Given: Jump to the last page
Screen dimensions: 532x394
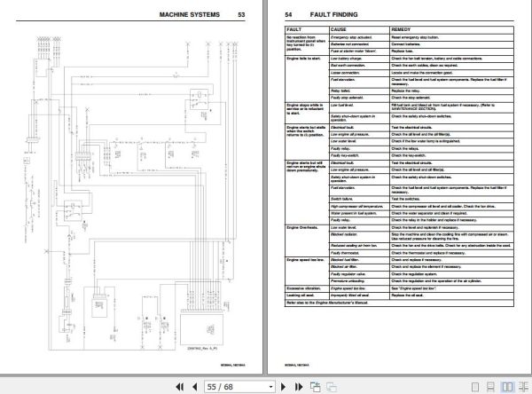Looking at the screenshot, I should pyautogui.click(x=299, y=387).
